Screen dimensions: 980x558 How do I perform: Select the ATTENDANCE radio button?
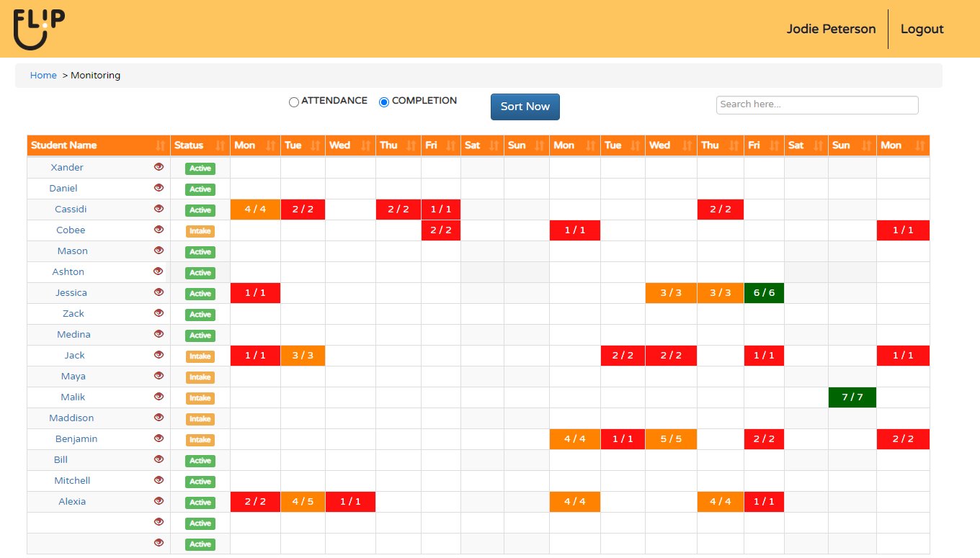294,102
